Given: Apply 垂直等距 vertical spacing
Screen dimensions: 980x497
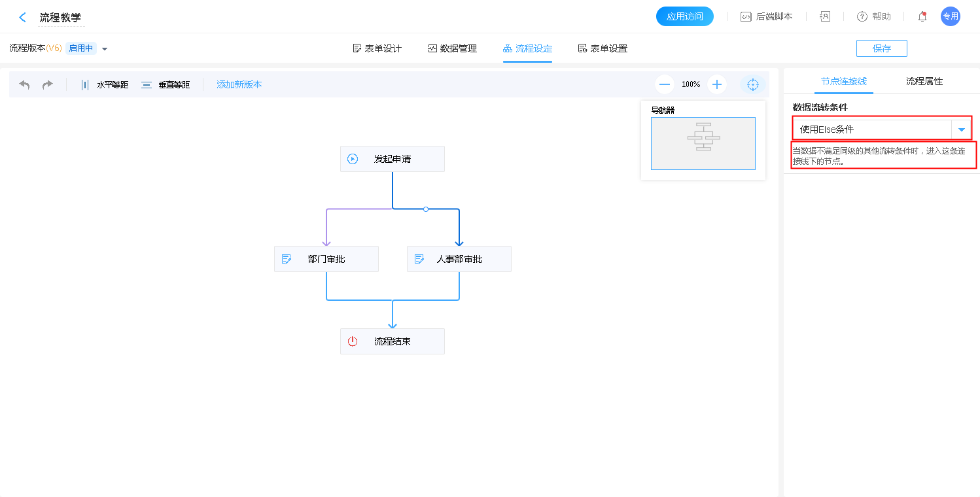Looking at the screenshot, I should pos(166,84).
